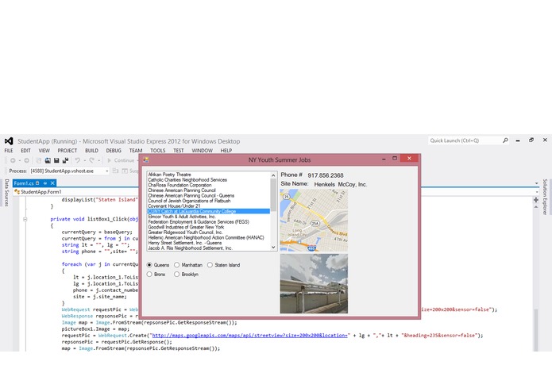Select the Queens radio button
552x392 pixels.
(x=149, y=265)
